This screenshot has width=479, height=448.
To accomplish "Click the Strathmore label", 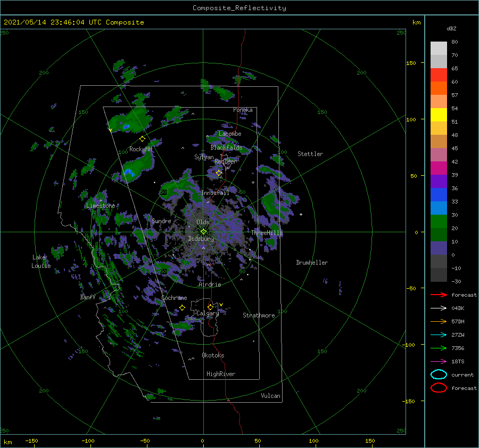I will tap(259, 315).
